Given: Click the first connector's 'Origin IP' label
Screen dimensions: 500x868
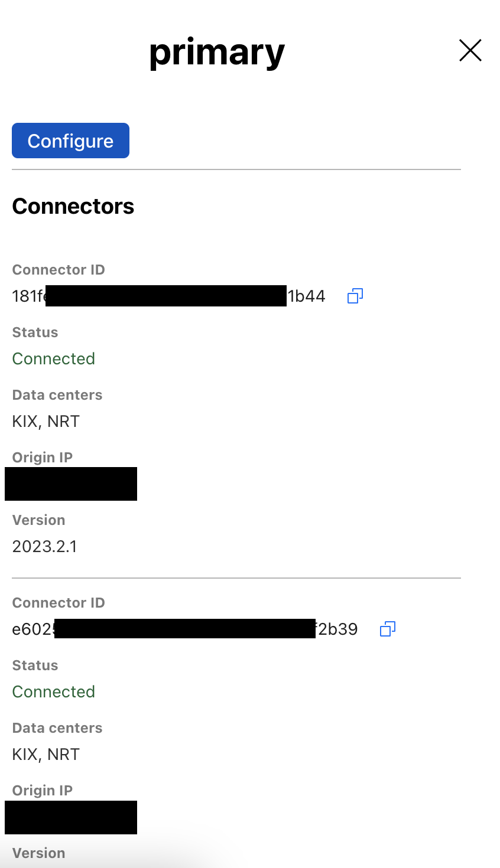Looking at the screenshot, I should (x=43, y=458).
